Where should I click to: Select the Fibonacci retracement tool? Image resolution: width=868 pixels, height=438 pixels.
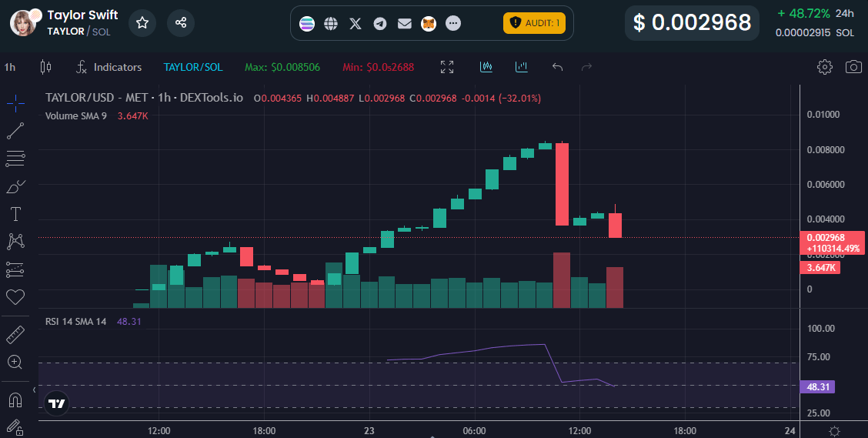point(15,159)
